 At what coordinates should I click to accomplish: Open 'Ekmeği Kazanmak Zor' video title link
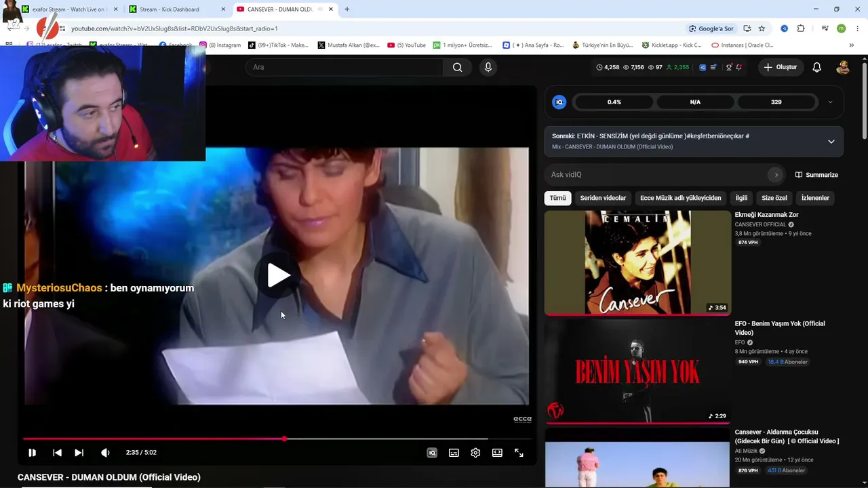pos(766,215)
